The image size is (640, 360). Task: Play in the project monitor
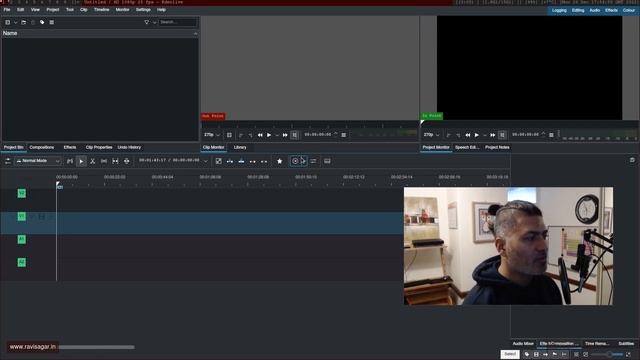click(x=477, y=135)
